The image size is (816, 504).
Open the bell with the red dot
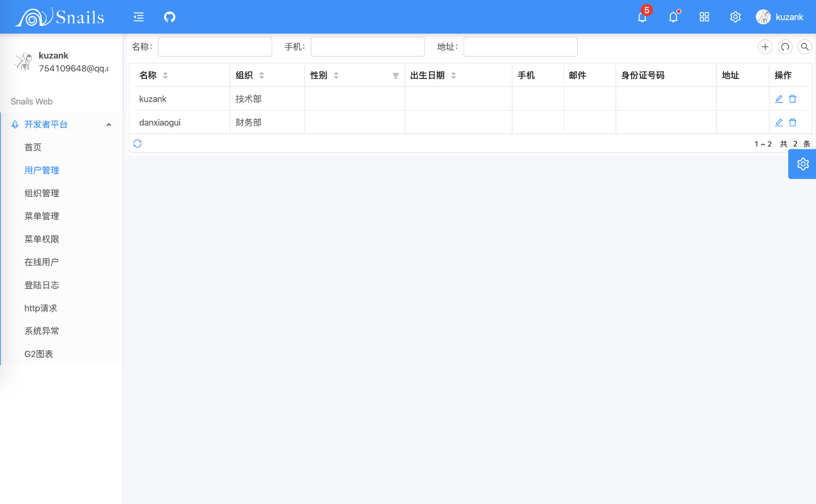673,17
